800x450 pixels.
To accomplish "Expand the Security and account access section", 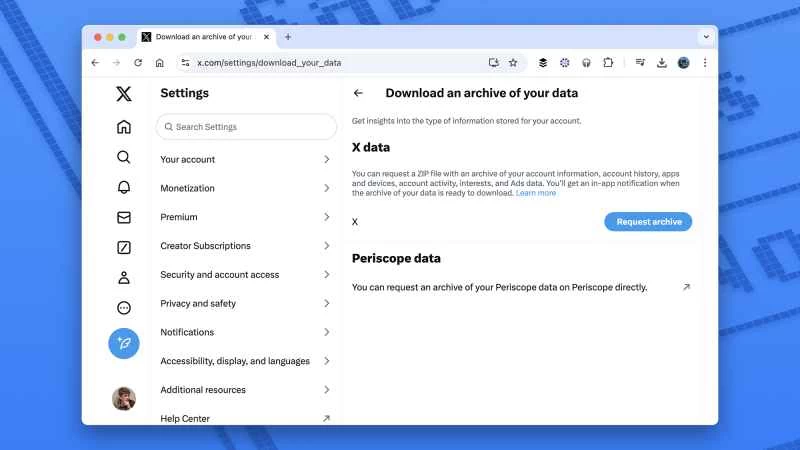I will pos(245,275).
